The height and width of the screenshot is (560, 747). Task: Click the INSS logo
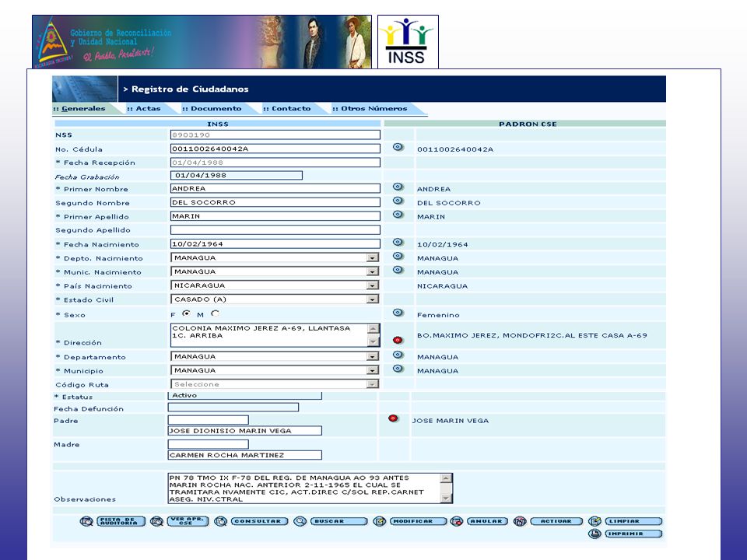point(408,42)
